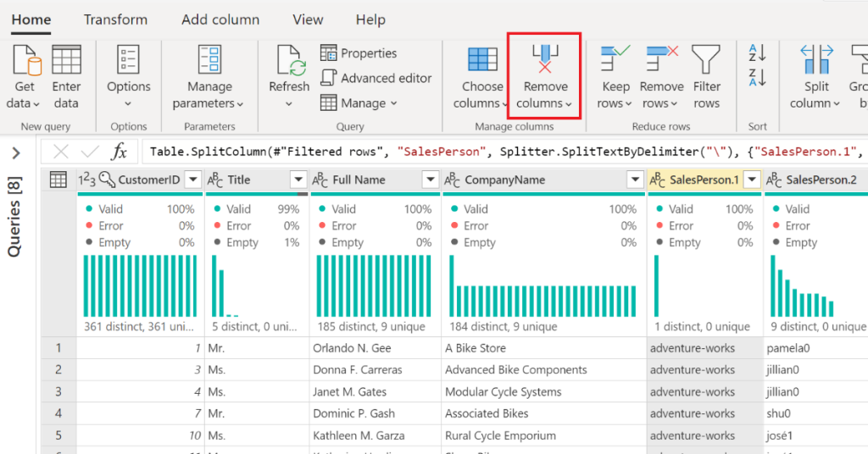Click into the formula bar text
The height and width of the screenshot is (454, 868).
tap(504, 152)
